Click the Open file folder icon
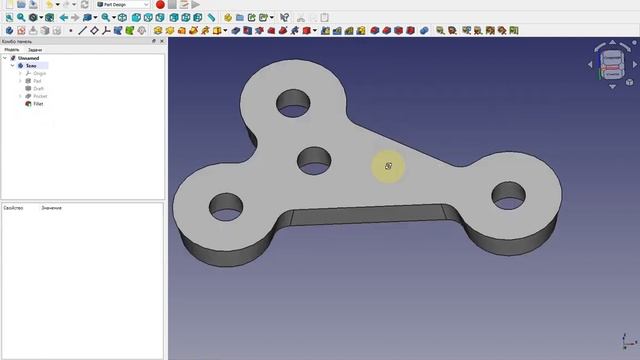Viewport: 640px width, 360px height. tap(21, 4)
